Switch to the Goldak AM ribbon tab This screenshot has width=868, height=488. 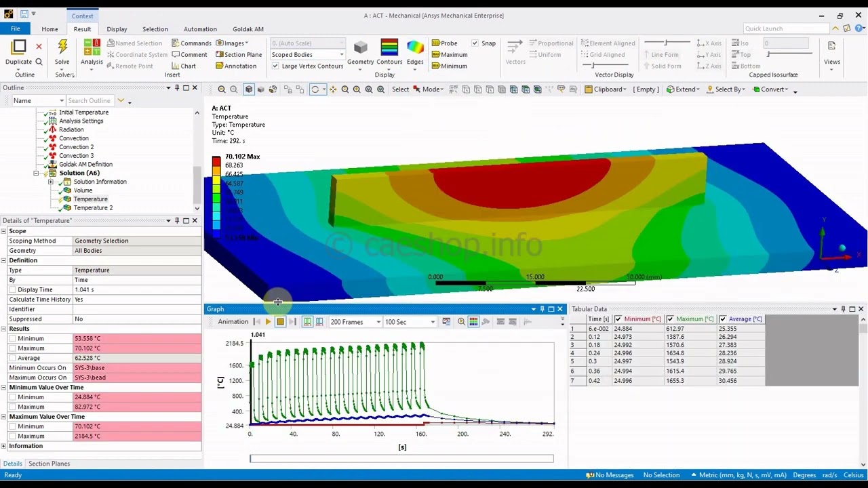(x=248, y=29)
